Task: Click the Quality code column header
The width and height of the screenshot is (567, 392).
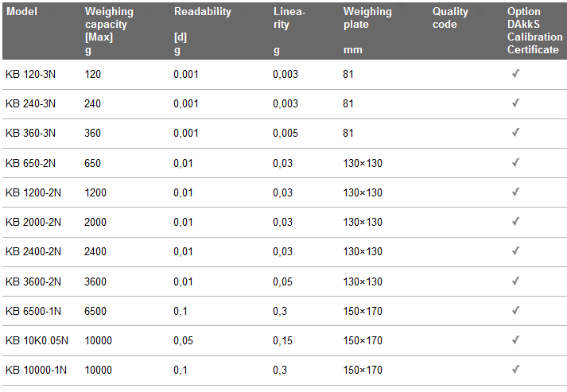Action: [450, 17]
